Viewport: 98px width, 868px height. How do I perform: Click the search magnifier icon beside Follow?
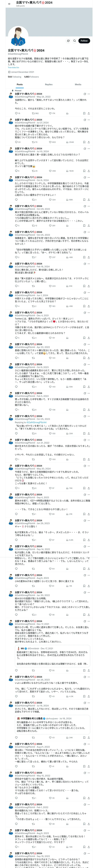tap(74, 41)
